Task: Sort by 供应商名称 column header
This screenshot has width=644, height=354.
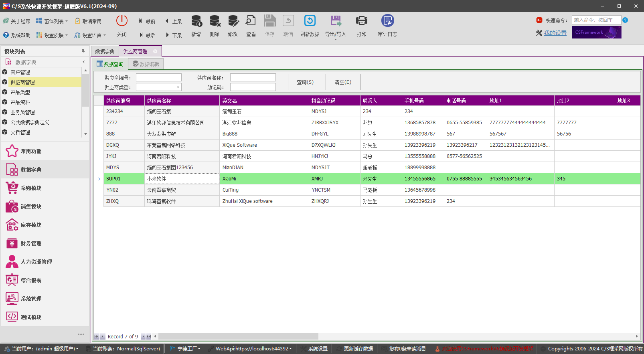Action: coord(182,101)
